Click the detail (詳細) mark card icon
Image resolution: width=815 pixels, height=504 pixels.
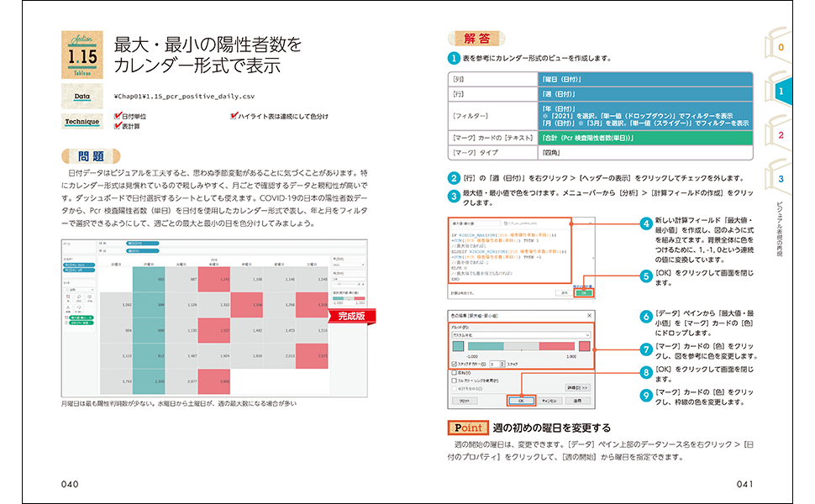68,307
